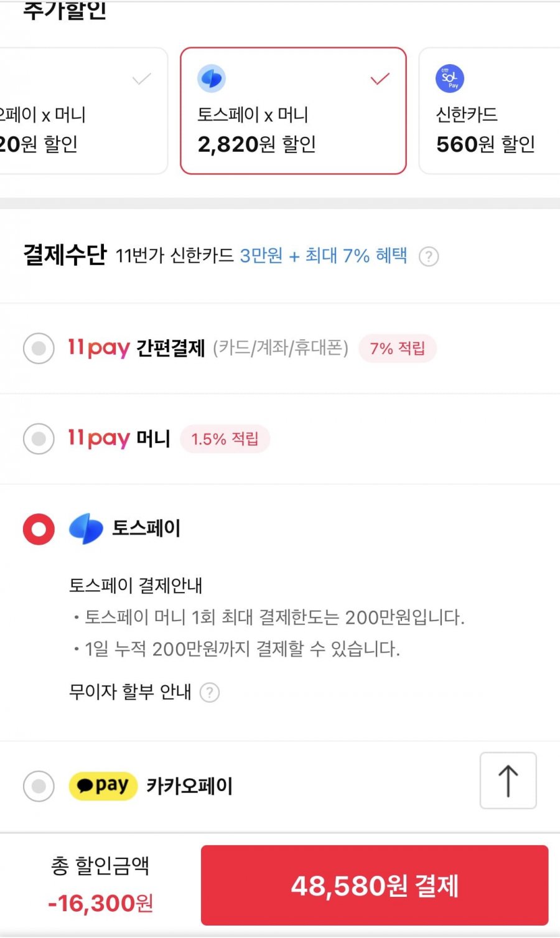Click the yellow Kakao pay logo
The image size is (560, 938).
click(103, 786)
